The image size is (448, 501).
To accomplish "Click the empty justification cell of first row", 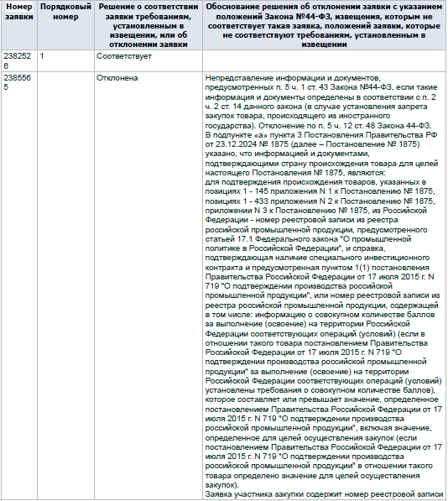I will pos(324,60).
